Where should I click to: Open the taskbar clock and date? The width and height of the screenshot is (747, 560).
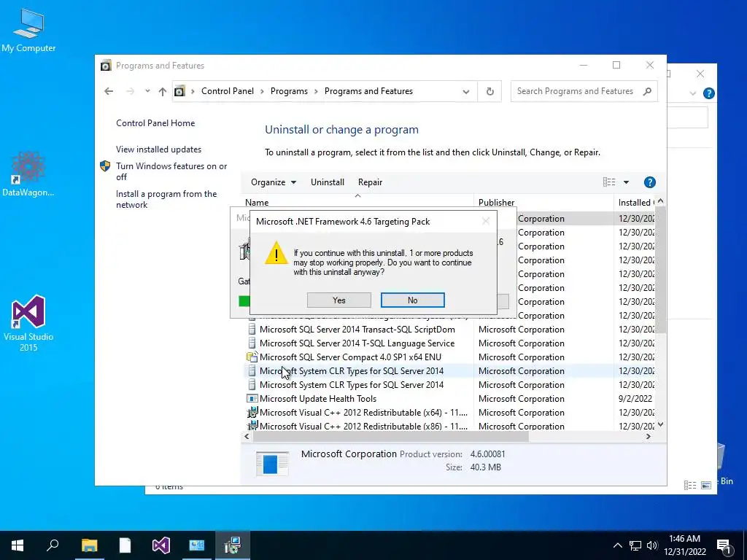(x=684, y=545)
